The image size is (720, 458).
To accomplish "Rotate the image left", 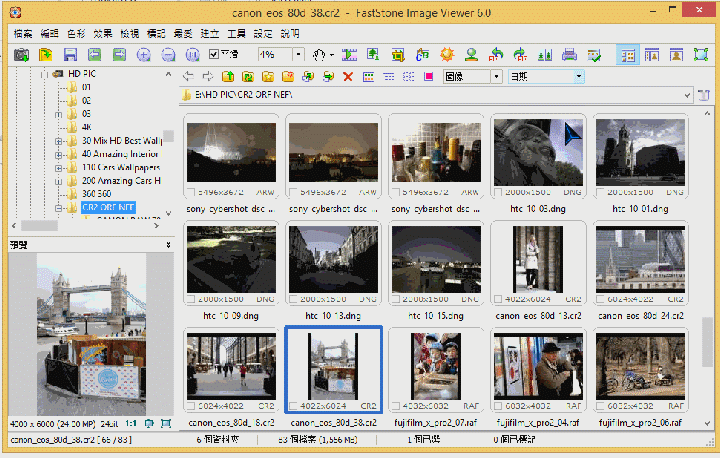I will pos(496,55).
